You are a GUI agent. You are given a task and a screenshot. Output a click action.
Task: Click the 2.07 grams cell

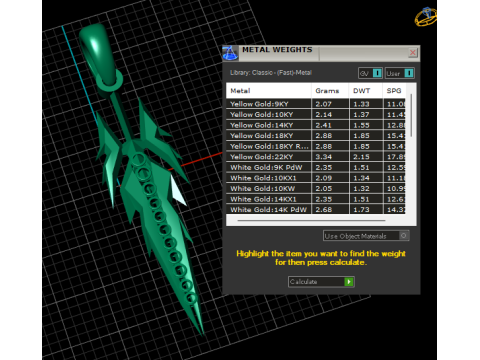pos(330,104)
